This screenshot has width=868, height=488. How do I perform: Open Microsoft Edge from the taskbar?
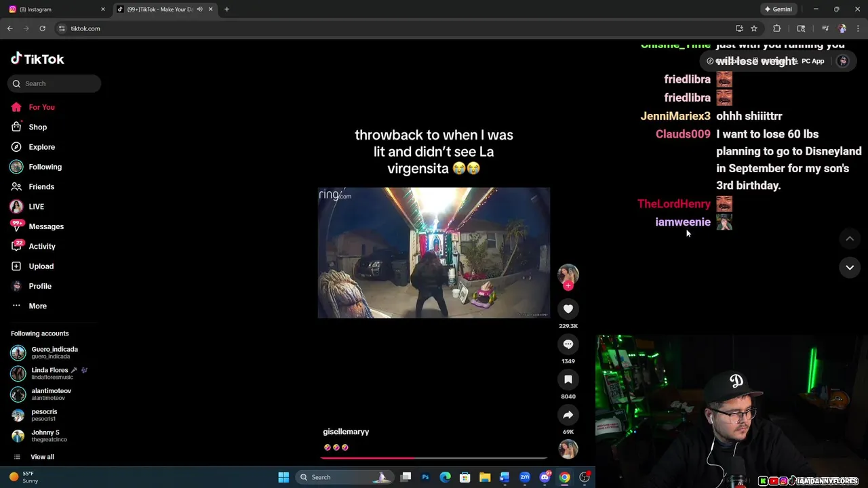click(445, 477)
